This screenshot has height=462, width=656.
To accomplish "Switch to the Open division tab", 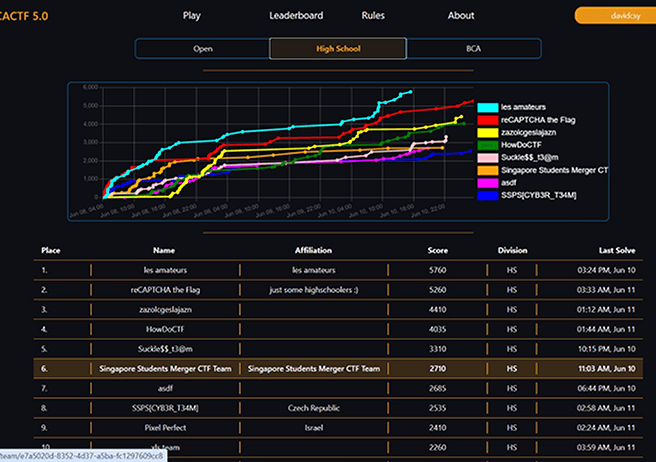I will (202, 48).
